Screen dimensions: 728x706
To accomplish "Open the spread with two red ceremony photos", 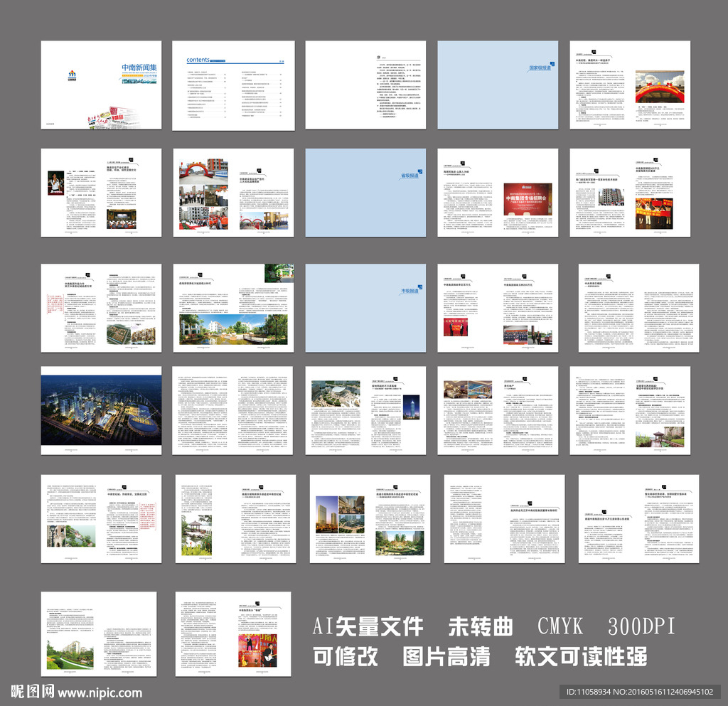I will tap(498, 308).
